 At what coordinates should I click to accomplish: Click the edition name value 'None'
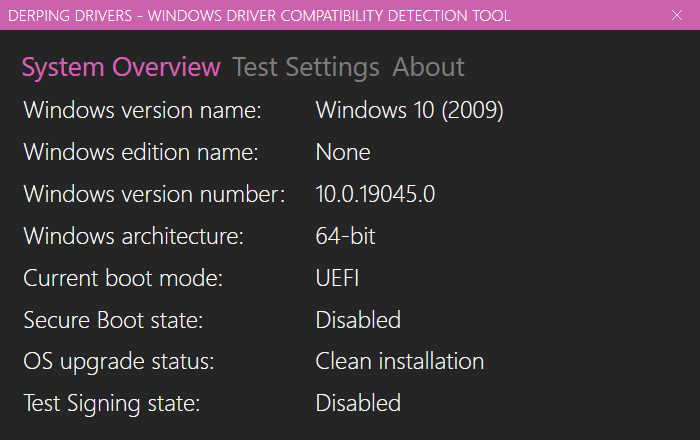coord(343,153)
